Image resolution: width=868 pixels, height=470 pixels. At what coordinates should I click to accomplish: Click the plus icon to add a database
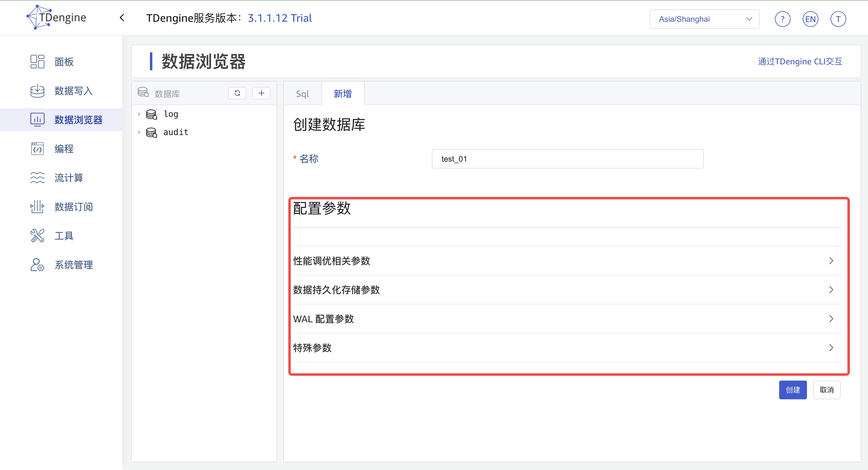(x=261, y=93)
